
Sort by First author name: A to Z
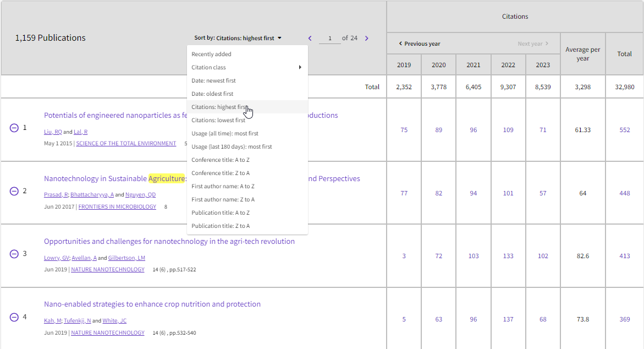click(247, 186)
